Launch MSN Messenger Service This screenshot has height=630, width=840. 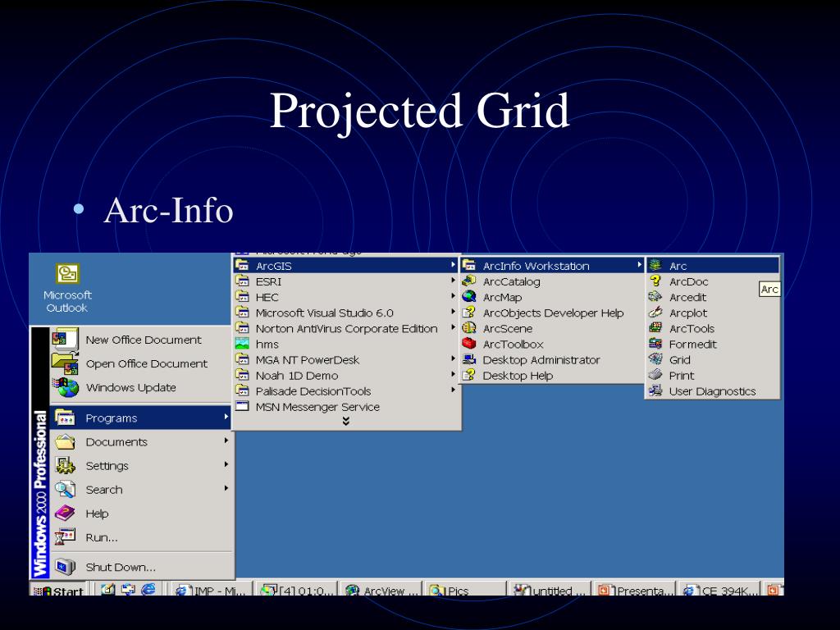pos(346,407)
